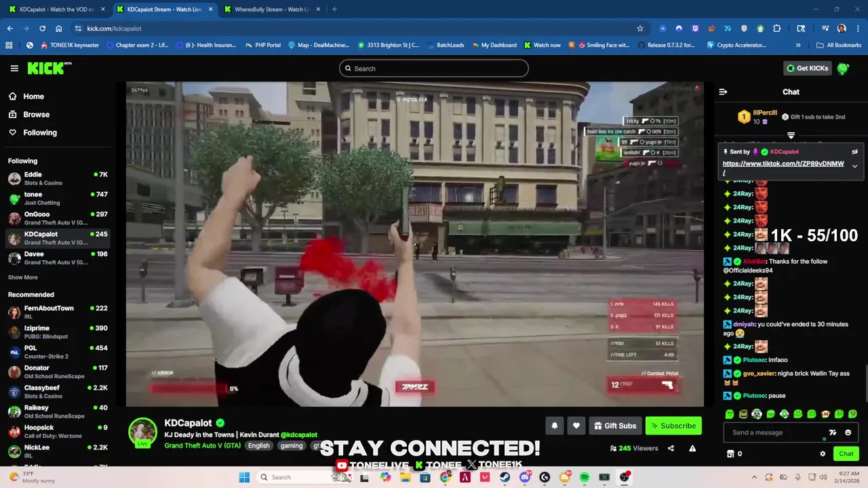Open the All Bookmarks folder
The image size is (868, 488).
point(838,45)
